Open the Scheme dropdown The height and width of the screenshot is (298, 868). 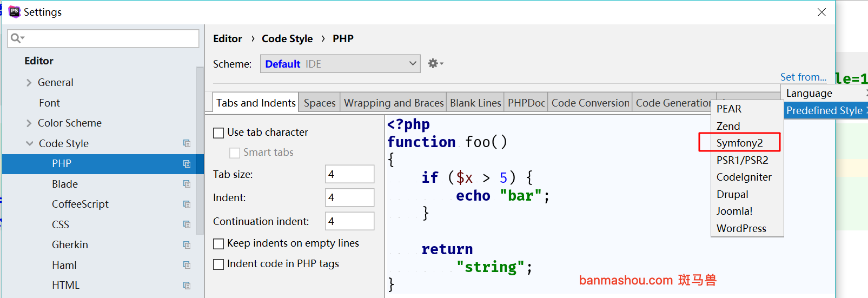[340, 64]
